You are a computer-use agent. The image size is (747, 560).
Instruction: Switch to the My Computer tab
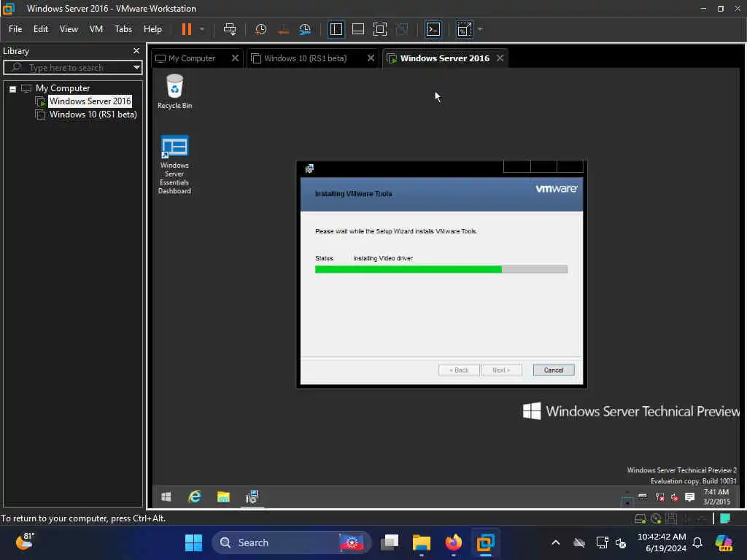192,58
